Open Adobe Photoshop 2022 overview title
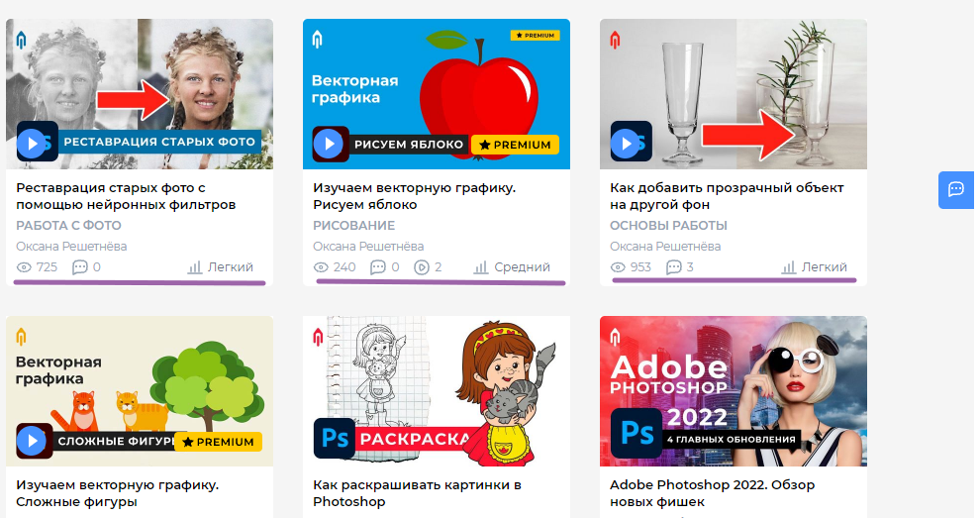The height and width of the screenshot is (518, 980). 712,493
